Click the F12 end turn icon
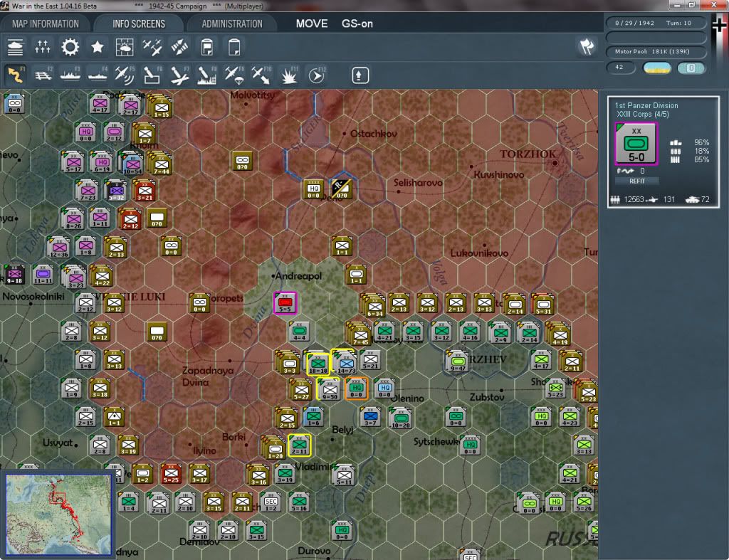729x560 pixels. point(316,75)
